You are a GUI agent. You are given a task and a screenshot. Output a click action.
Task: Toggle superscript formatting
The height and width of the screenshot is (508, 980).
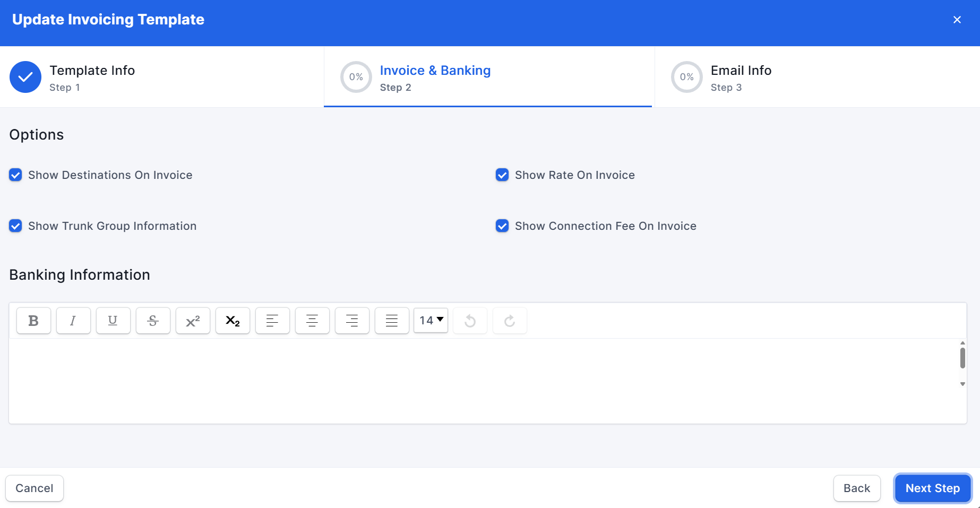click(x=193, y=321)
